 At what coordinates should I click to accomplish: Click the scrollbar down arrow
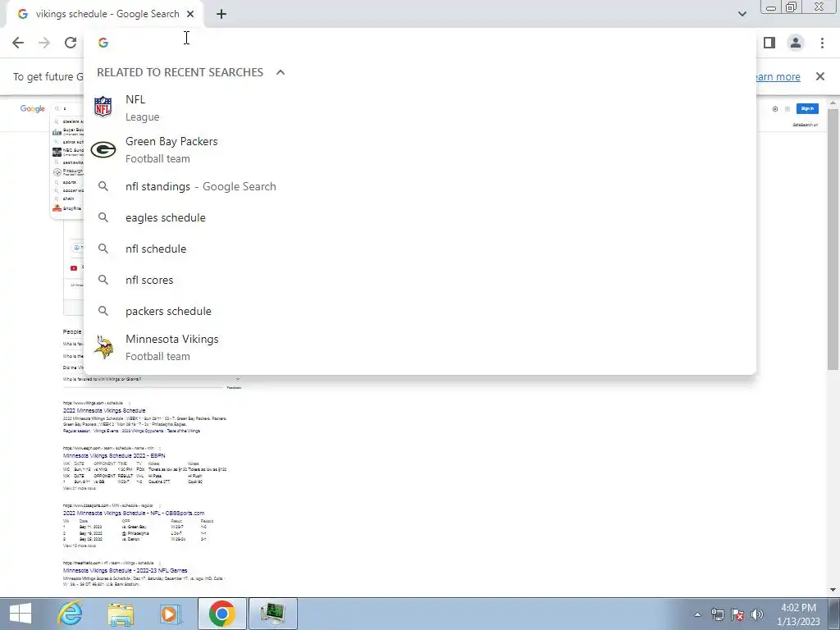click(x=833, y=590)
